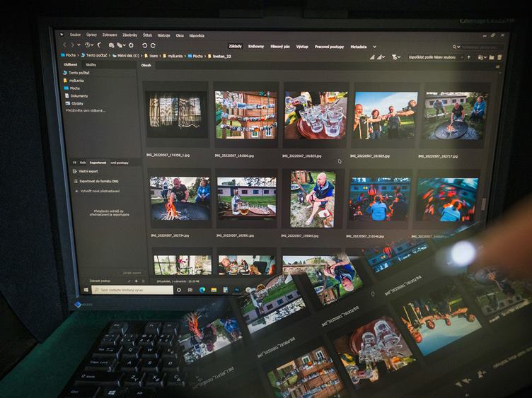Select the Složky panel tab
532x398 pixels.
91,65
